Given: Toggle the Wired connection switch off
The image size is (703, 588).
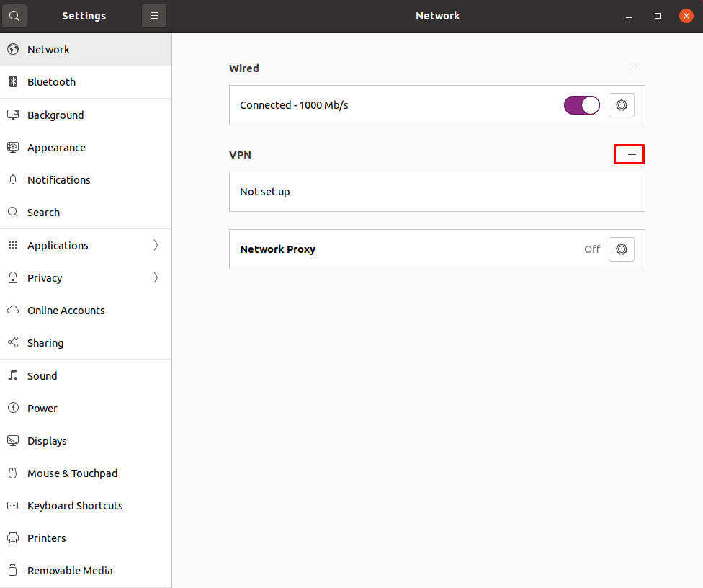Looking at the screenshot, I should pyautogui.click(x=581, y=105).
